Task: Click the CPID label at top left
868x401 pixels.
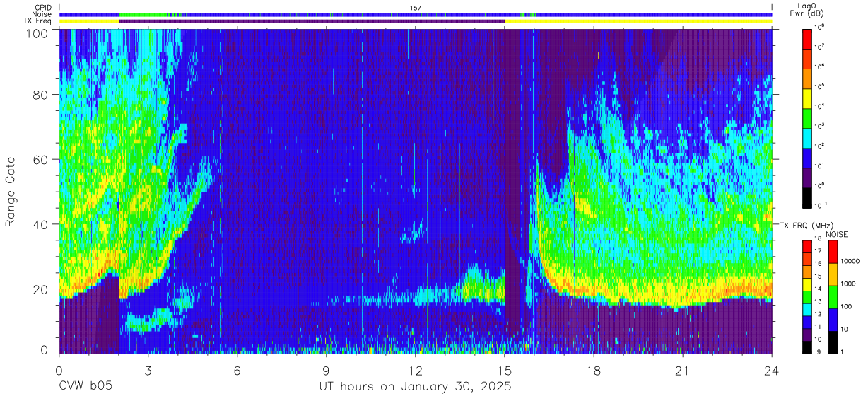Action: point(42,7)
